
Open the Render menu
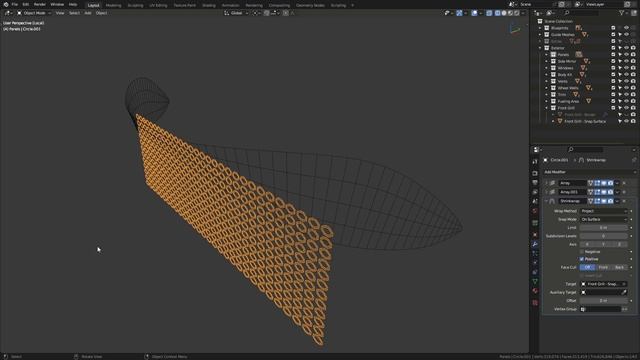click(x=40, y=4)
